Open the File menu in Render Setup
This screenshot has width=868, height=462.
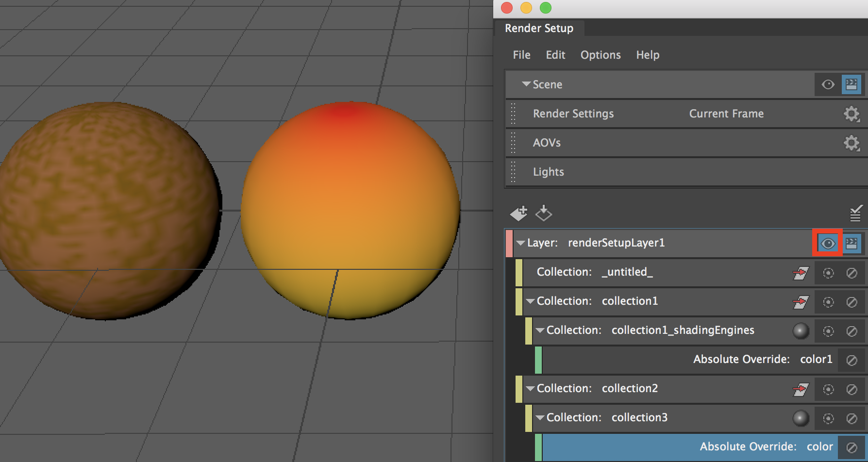[x=521, y=55]
